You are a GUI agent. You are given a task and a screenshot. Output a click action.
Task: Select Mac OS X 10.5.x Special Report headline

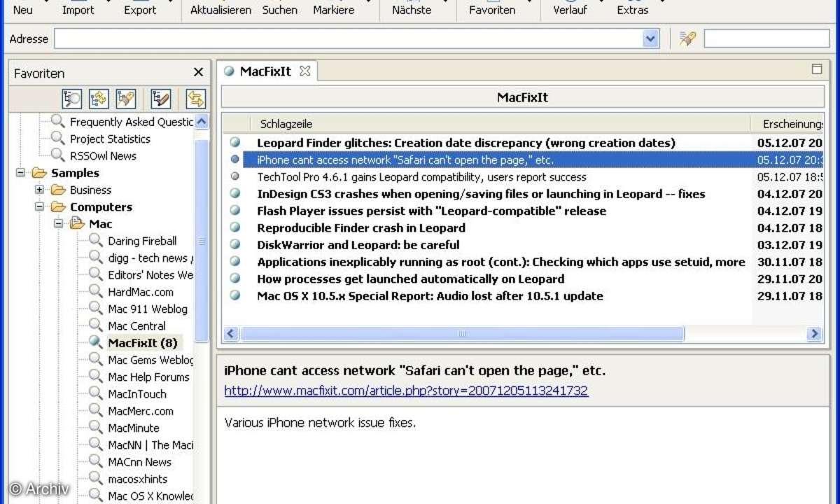430,295
